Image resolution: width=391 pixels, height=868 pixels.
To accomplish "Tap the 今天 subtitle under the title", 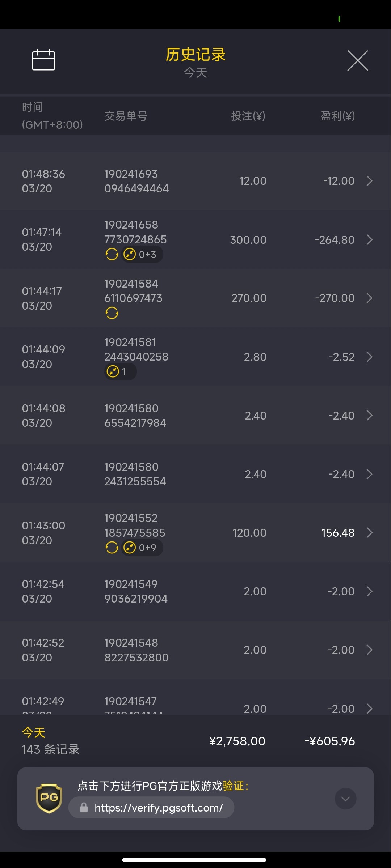I will (195, 73).
